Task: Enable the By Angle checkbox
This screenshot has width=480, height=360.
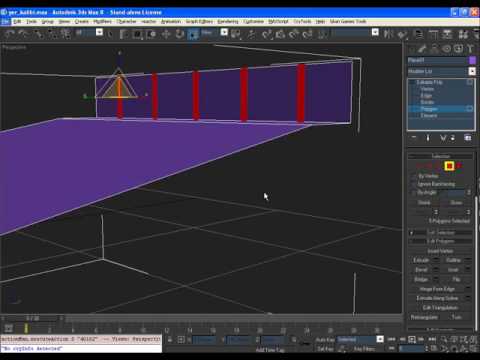Action: (414, 193)
